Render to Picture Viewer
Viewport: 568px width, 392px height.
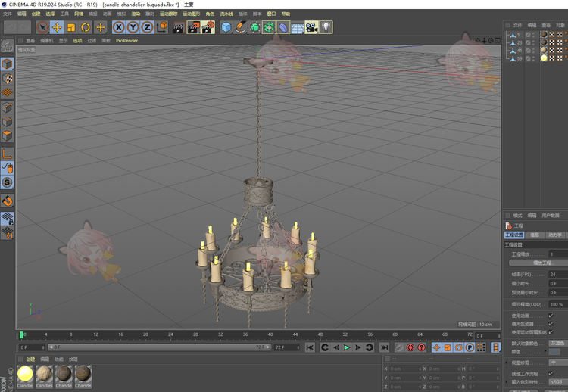[193, 27]
